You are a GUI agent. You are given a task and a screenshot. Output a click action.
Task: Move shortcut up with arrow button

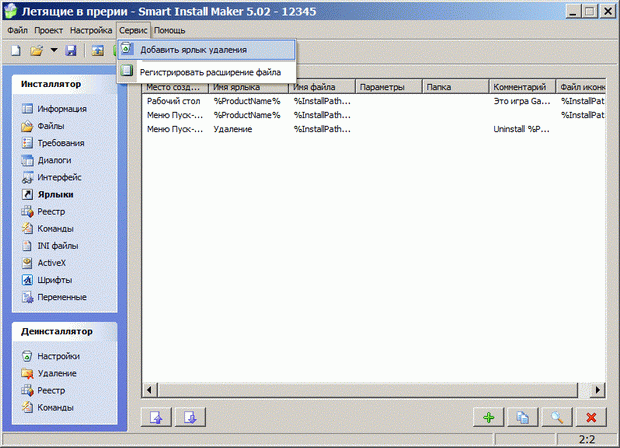click(157, 418)
